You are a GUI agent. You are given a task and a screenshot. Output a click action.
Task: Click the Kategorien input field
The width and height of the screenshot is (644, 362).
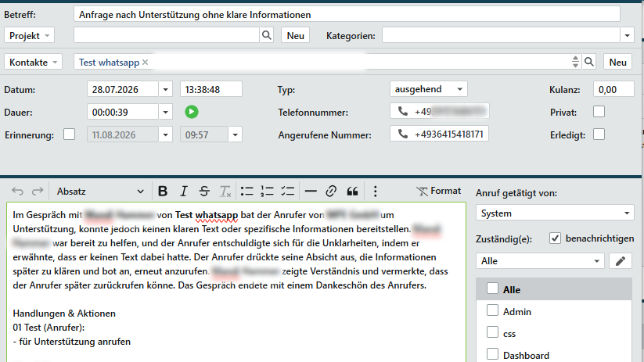pos(501,36)
